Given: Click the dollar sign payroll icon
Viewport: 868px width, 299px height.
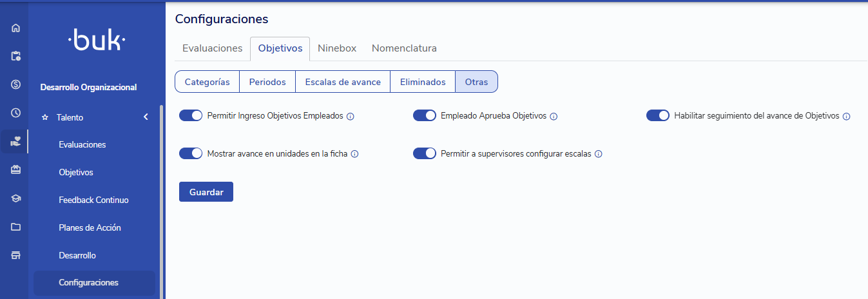Looking at the screenshot, I should coord(15,84).
